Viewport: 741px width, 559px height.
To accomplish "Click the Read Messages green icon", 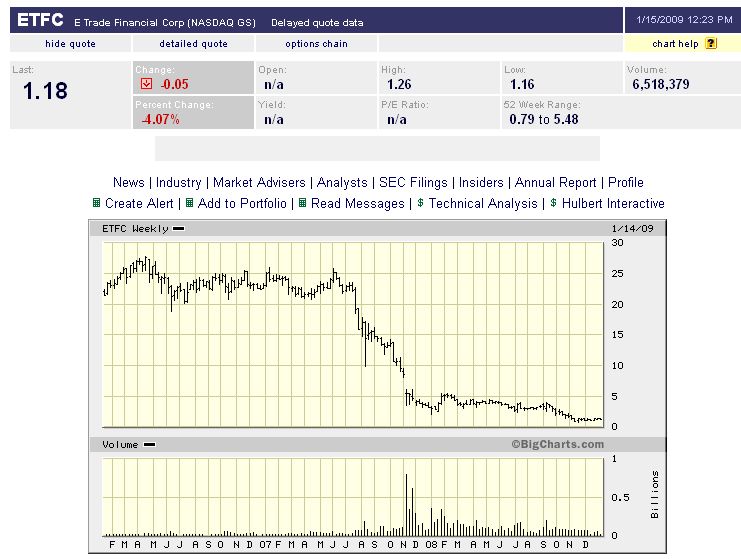I will click(302, 203).
